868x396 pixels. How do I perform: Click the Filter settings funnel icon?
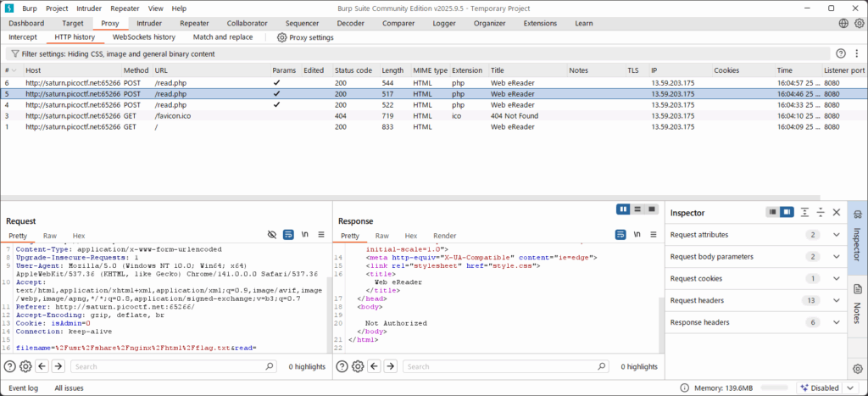tap(14, 53)
